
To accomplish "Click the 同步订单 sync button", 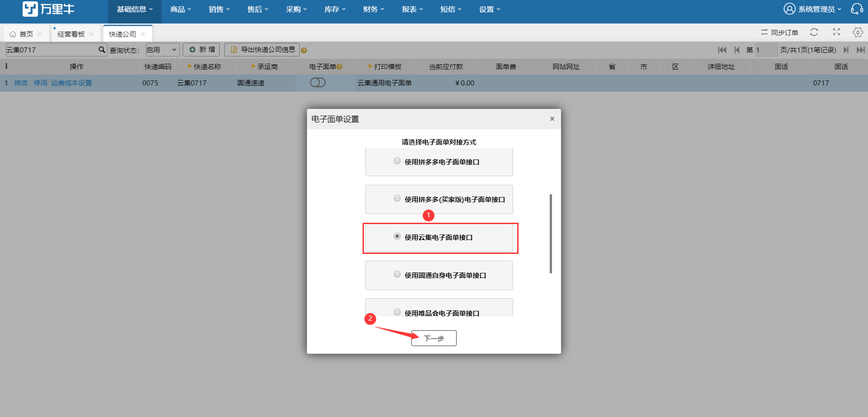I will tap(779, 33).
